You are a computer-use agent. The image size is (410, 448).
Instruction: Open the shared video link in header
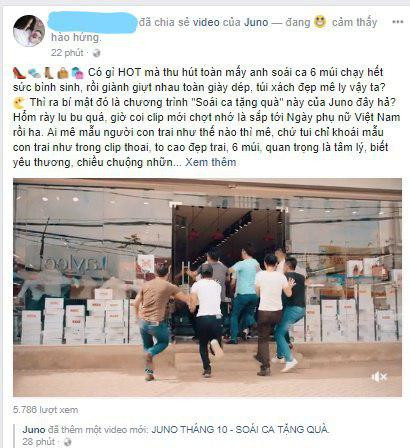(206, 22)
